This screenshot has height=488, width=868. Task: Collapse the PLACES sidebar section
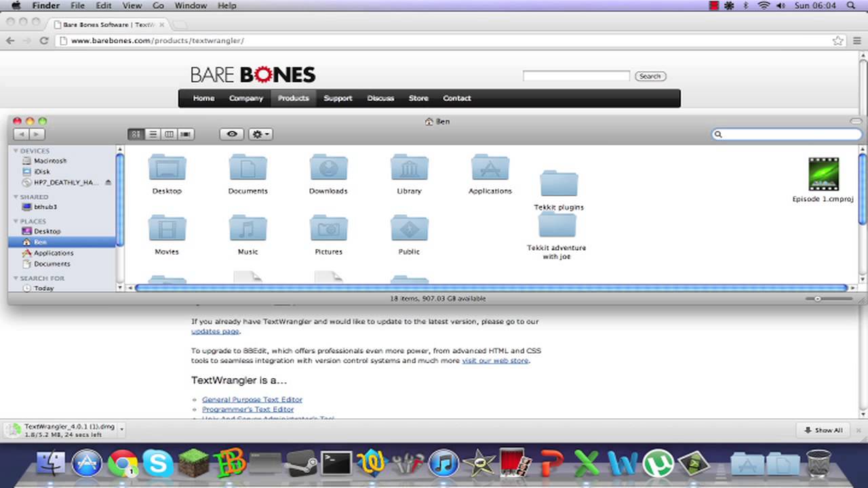(x=16, y=222)
